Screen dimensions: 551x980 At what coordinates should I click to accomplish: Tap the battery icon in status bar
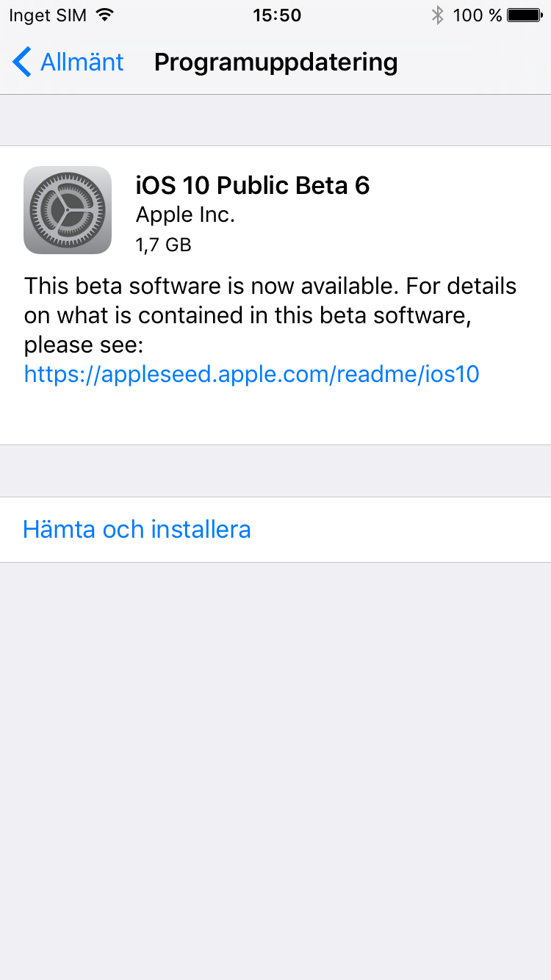pyautogui.click(x=525, y=15)
